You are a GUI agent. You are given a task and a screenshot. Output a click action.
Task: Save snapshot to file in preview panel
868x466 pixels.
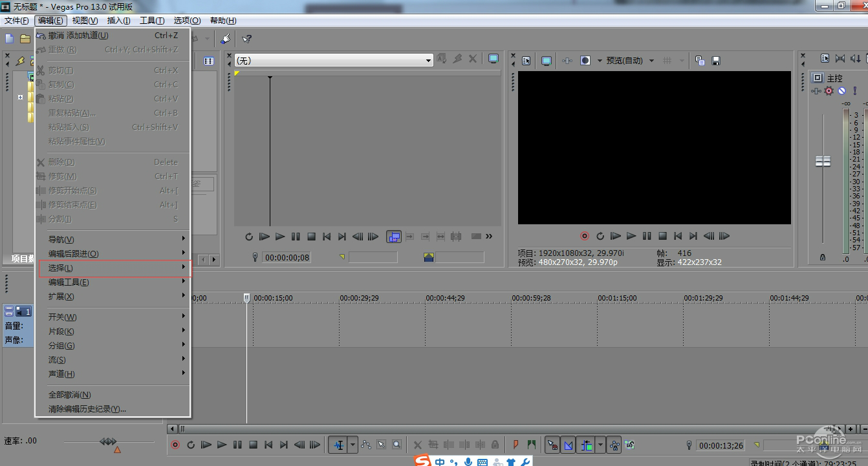point(716,61)
